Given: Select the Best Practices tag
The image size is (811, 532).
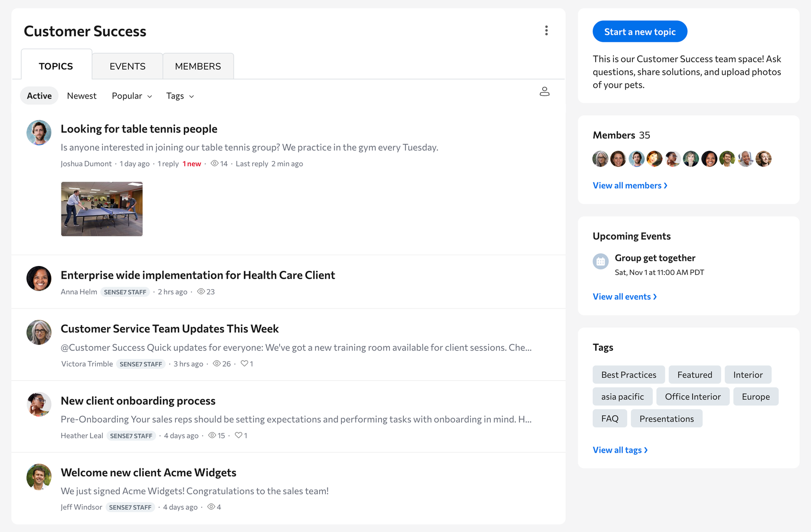Looking at the screenshot, I should click(x=629, y=375).
